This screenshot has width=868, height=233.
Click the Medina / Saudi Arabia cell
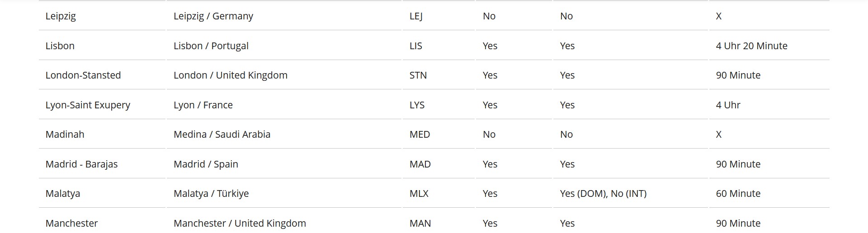(222, 135)
